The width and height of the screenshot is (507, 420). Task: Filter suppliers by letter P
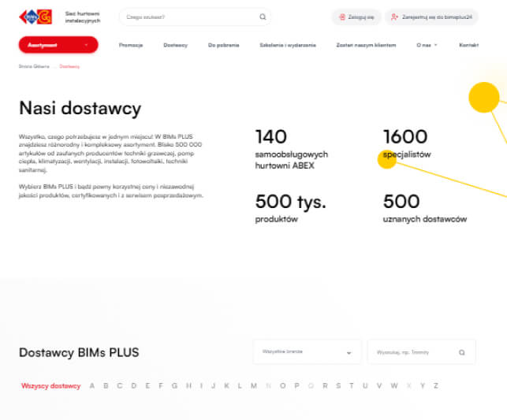tap(296, 386)
